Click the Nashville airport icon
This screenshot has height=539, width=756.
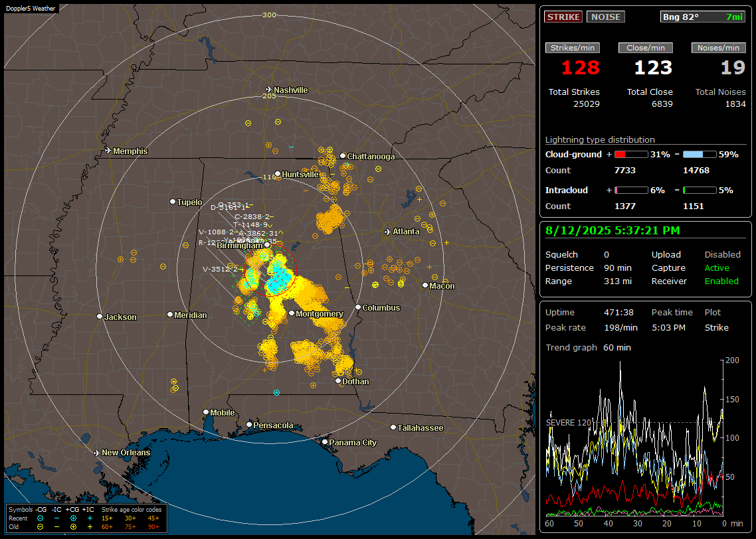tap(268, 90)
